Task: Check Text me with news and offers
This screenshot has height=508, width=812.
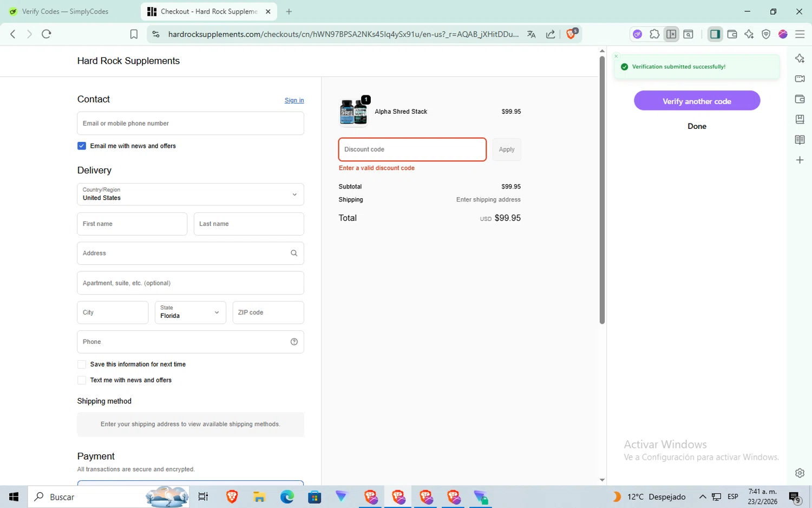Action: [82, 380]
